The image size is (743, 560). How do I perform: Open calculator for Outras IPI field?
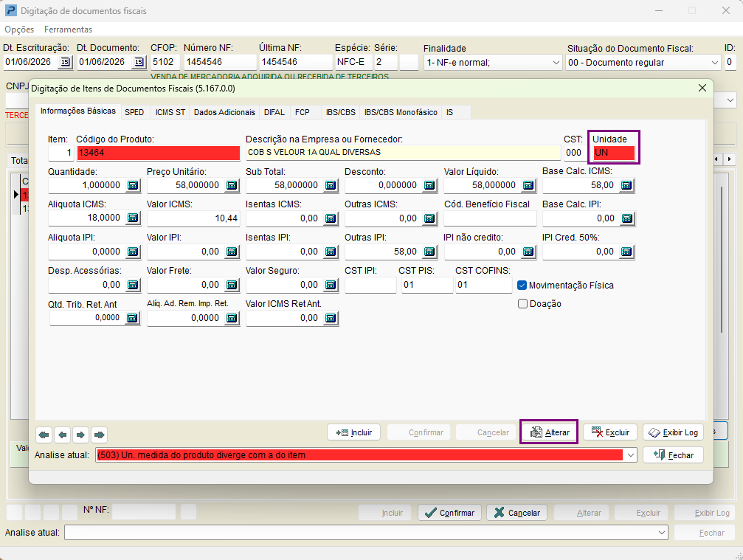pyautogui.click(x=429, y=252)
